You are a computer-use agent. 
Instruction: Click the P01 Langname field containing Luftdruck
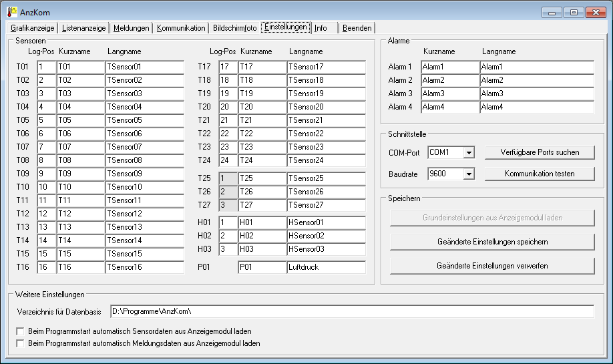326,267
